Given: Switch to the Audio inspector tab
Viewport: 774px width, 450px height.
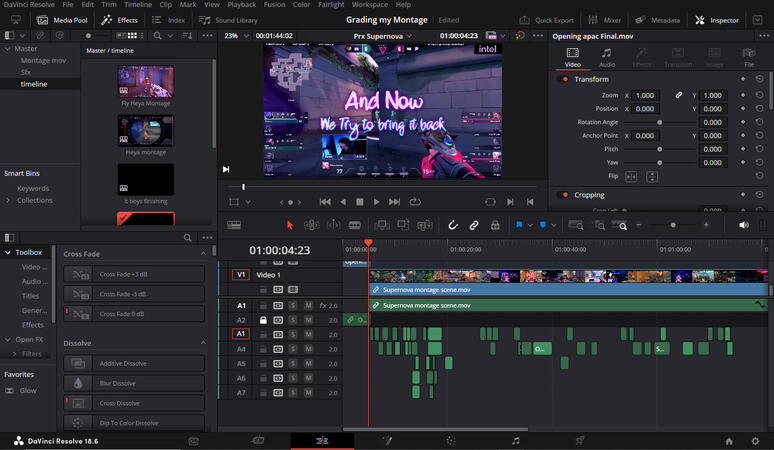Looking at the screenshot, I should 607,57.
